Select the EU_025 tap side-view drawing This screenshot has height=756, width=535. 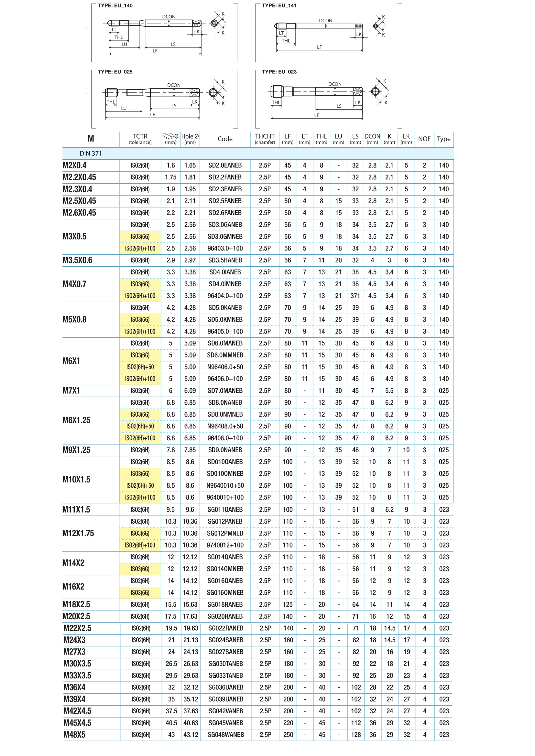pyautogui.click(x=153, y=92)
